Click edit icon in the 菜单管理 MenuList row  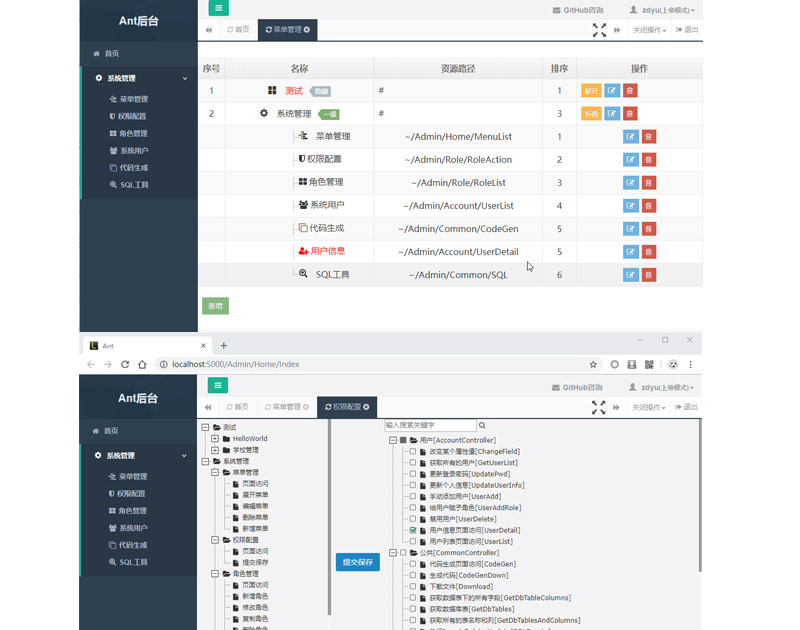(x=630, y=137)
